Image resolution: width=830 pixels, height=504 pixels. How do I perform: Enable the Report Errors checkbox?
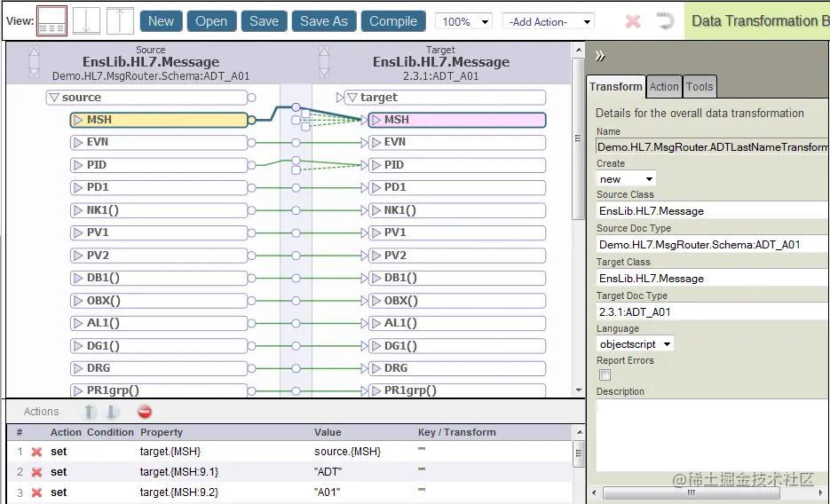click(x=605, y=375)
